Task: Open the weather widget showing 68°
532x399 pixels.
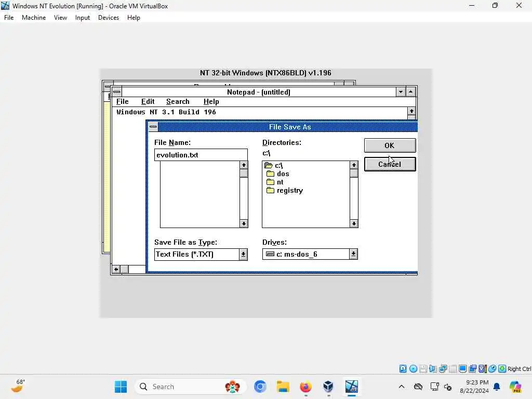Action: click(x=18, y=386)
